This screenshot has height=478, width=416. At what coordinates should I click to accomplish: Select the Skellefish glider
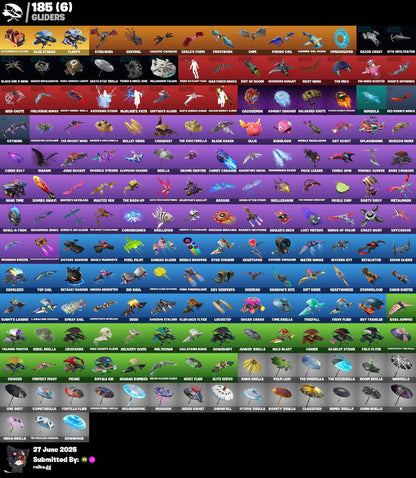[163, 219]
